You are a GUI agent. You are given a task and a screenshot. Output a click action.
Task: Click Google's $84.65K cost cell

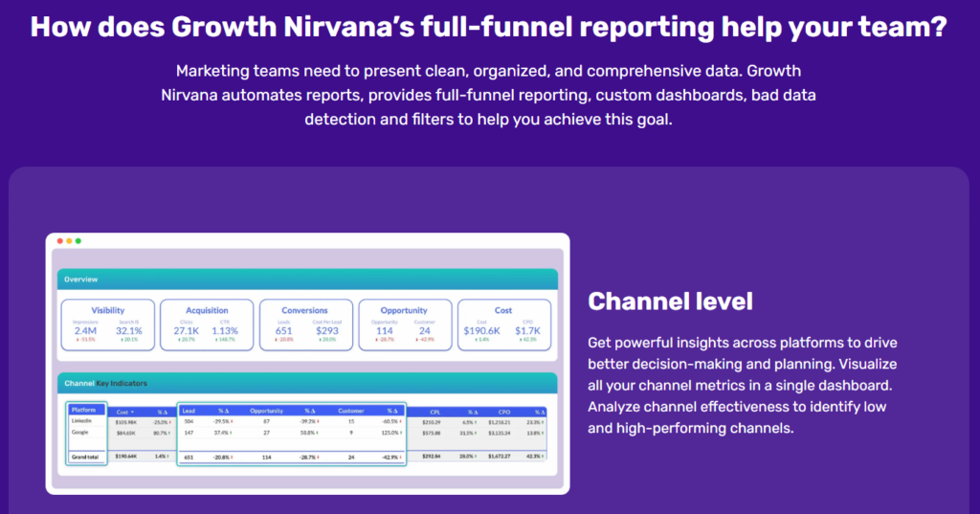point(126,433)
